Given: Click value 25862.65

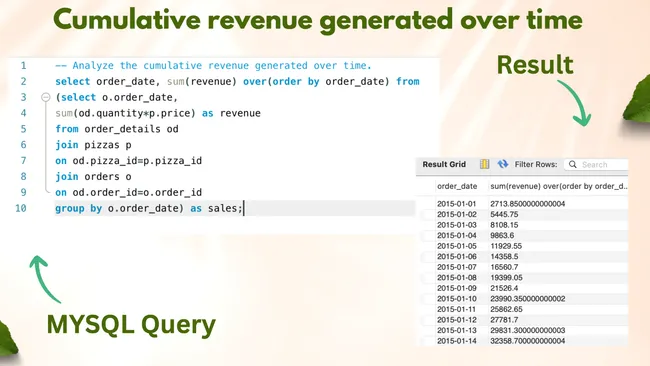Looking at the screenshot, I should pos(506,309).
